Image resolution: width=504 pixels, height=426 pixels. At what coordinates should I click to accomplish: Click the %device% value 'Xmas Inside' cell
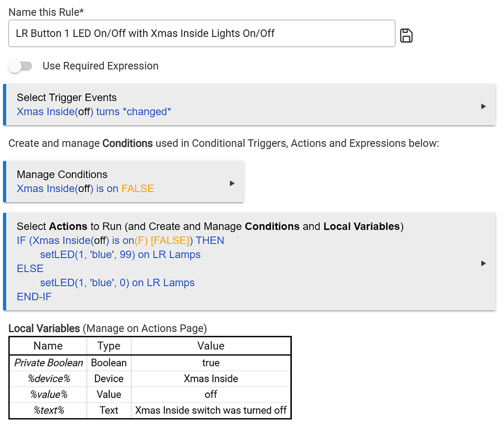coord(211,379)
